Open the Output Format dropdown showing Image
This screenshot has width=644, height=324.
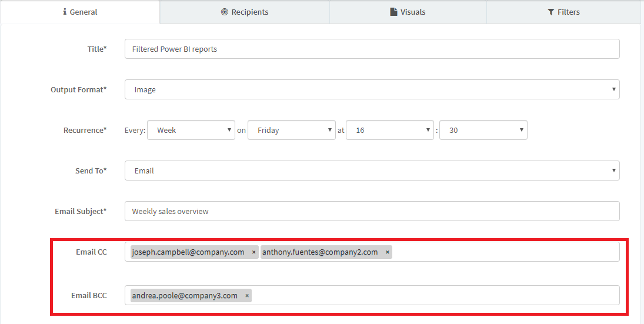(x=372, y=89)
